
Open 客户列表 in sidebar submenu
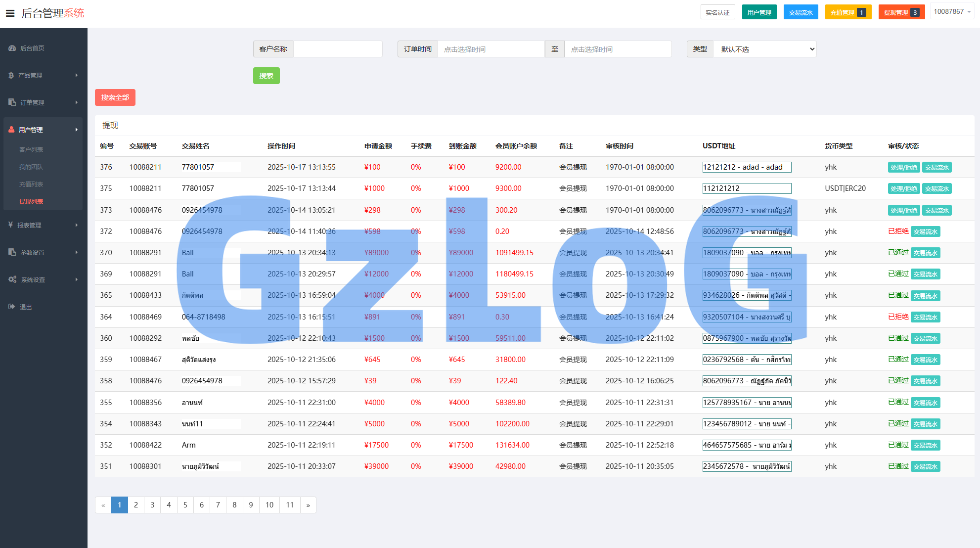click(31, 149)
